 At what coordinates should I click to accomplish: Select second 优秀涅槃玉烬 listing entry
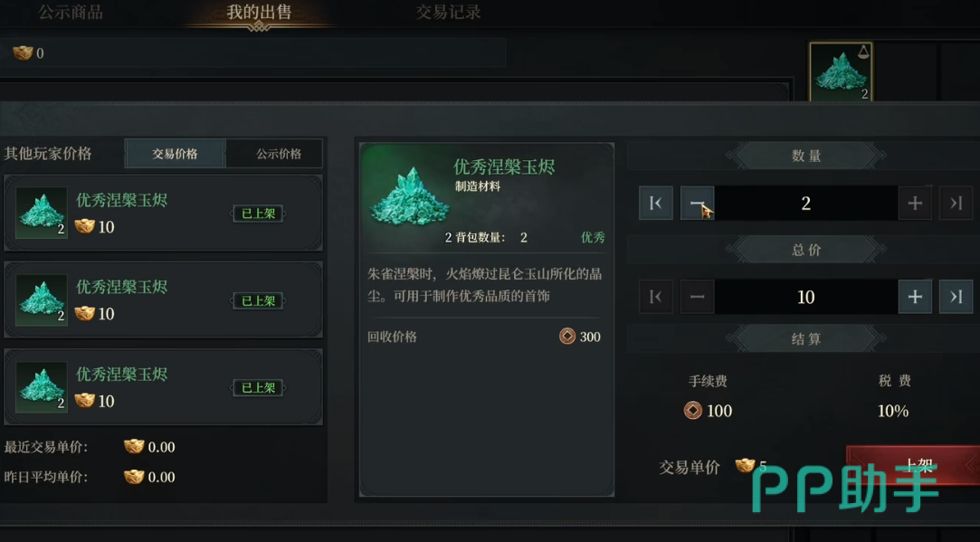(x=163, y=300)
